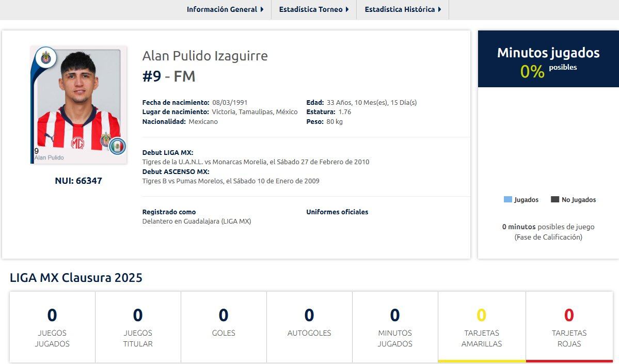
Task: Click the Chivas crest on the player card
Action: 47,58
